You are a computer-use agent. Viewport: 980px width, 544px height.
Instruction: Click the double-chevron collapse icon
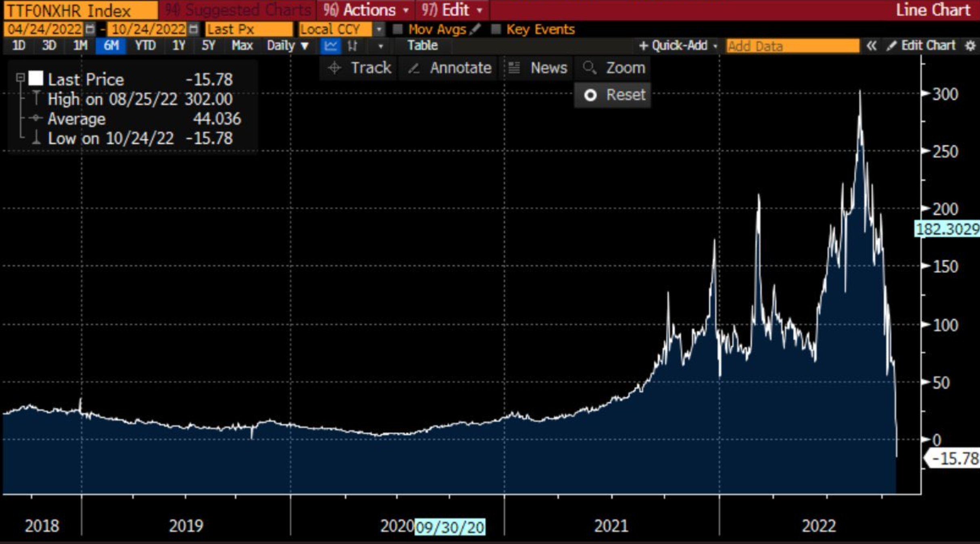[871, 46]
